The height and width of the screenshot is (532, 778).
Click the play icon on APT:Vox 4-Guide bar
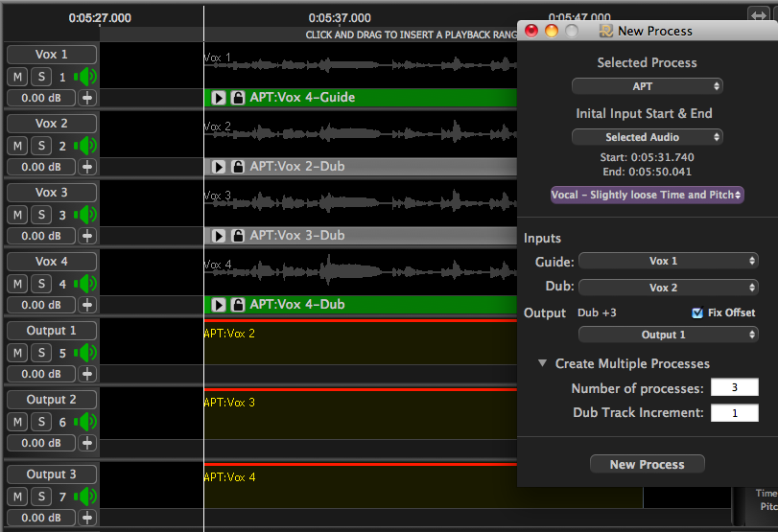pyautogui.click(x=219, y=98)
